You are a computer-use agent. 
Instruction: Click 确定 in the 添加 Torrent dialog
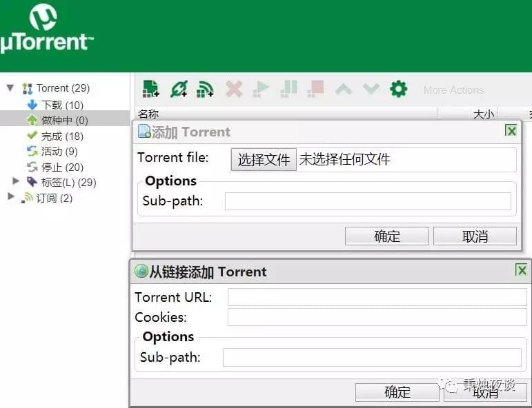386,236
